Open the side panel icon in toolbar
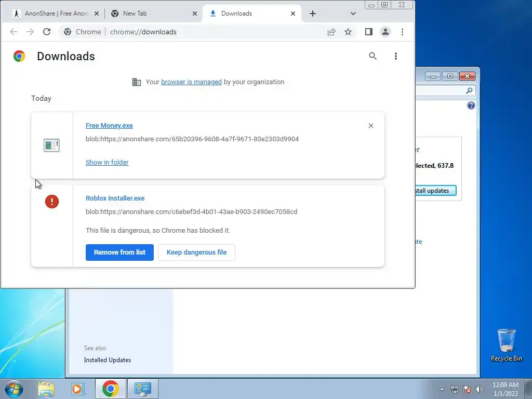532x399 pixels. 369,32
